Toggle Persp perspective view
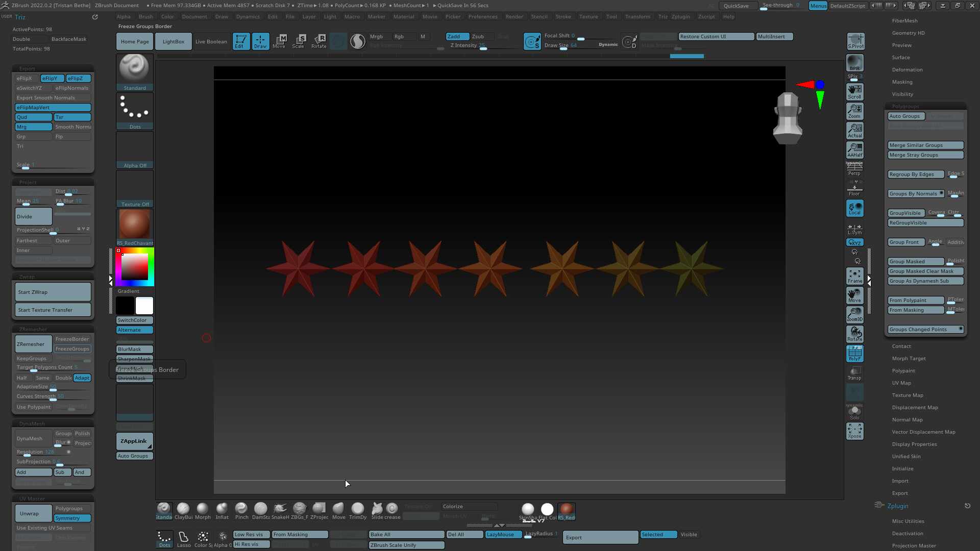The width and height of the screenshot is (980, 551). 855,169
